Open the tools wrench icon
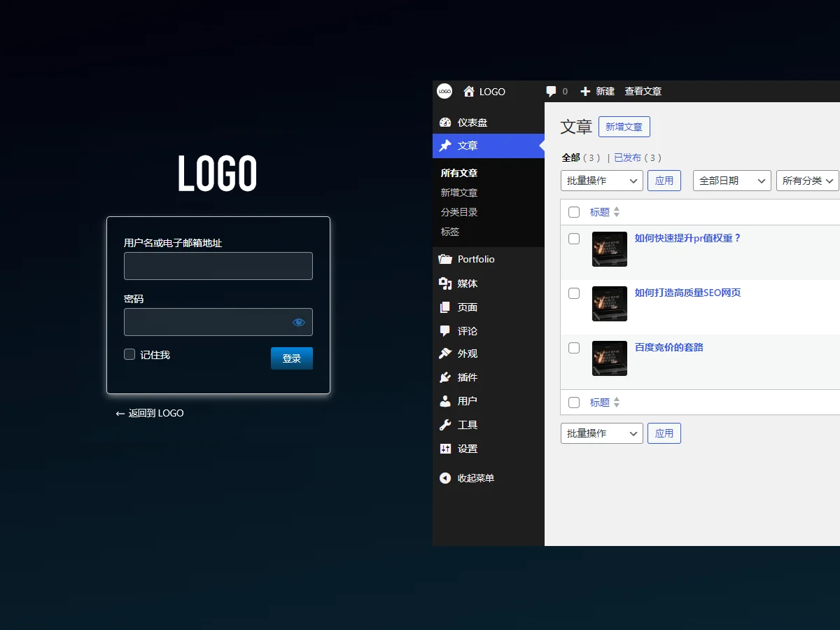This screenshot has width=840, height=630. [x=445, y=425]
